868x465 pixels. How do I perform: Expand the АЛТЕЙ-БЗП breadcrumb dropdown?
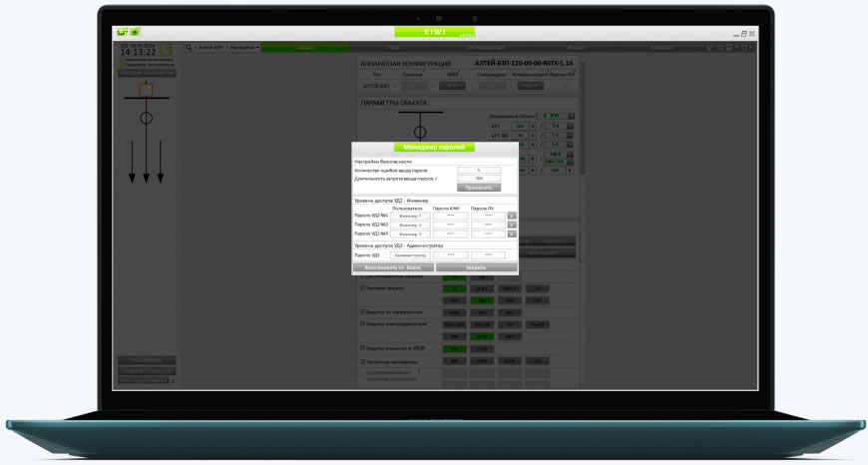click(x=210, y=47)
